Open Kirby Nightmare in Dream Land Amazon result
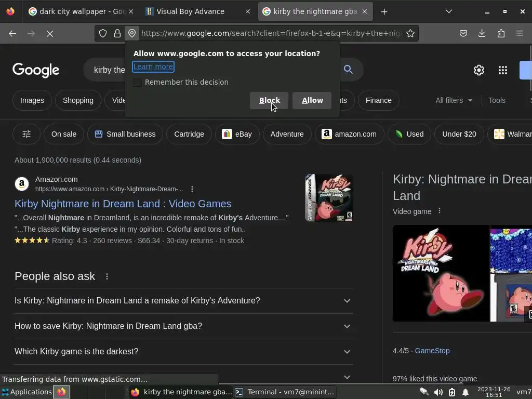This screenshot has height=399, width=532. [x=123, y=204]
